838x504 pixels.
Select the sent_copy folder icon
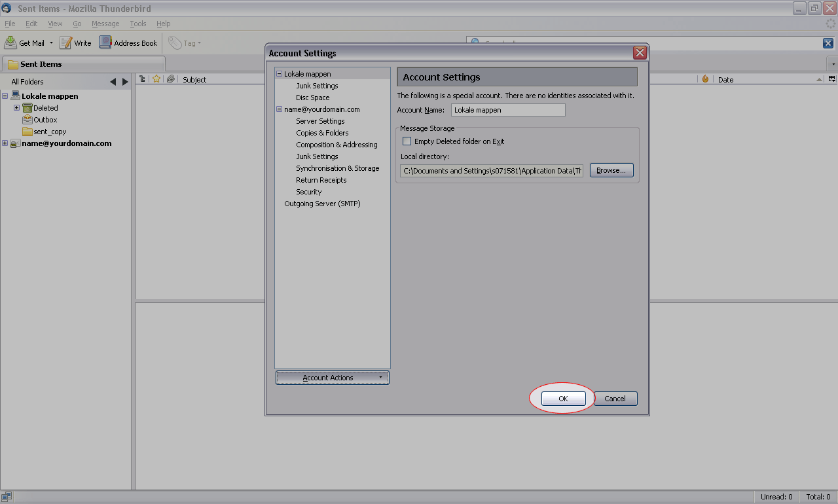[x=27, y=132]
